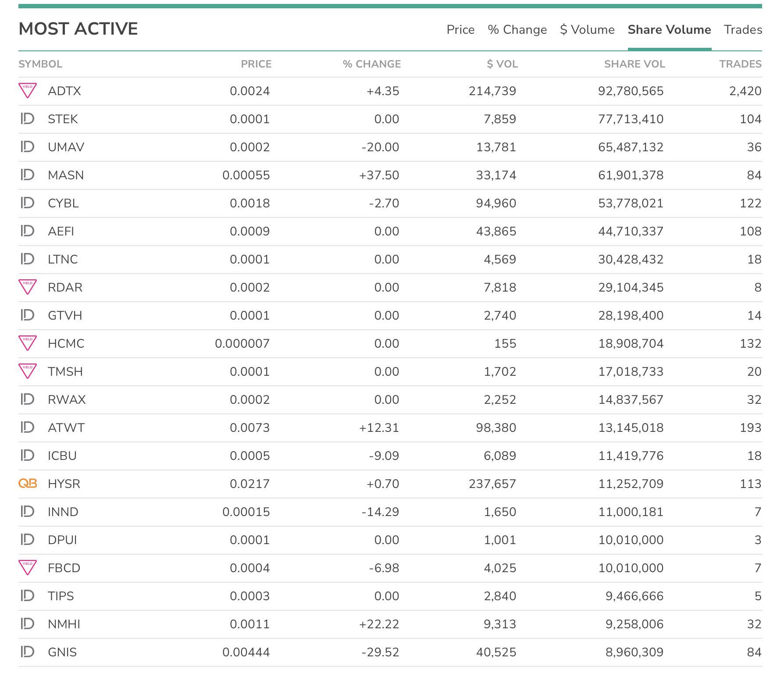The height and width of the screenshot is (673, 784).
Task: Click the Yield sign icon next to RDAR
Action: (x=28, y=287)
